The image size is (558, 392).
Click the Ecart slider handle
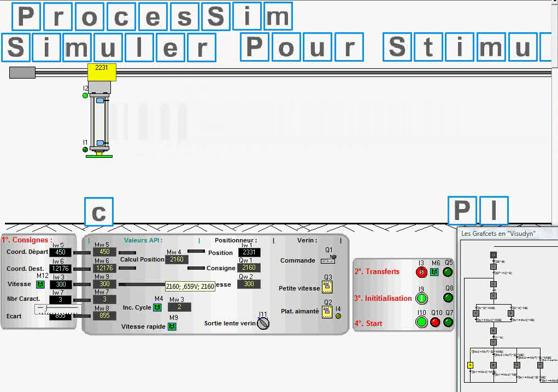[40, 308]
